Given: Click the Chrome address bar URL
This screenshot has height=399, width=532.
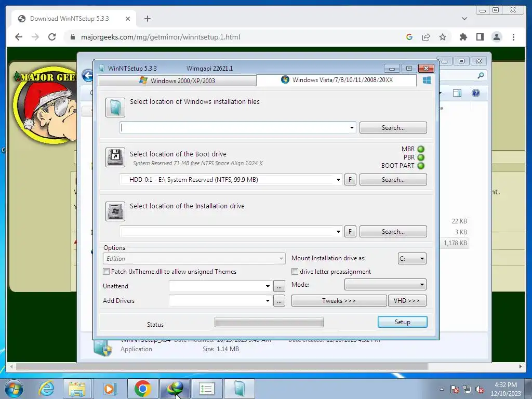Looking at the screenshot, I should point(161,37).
